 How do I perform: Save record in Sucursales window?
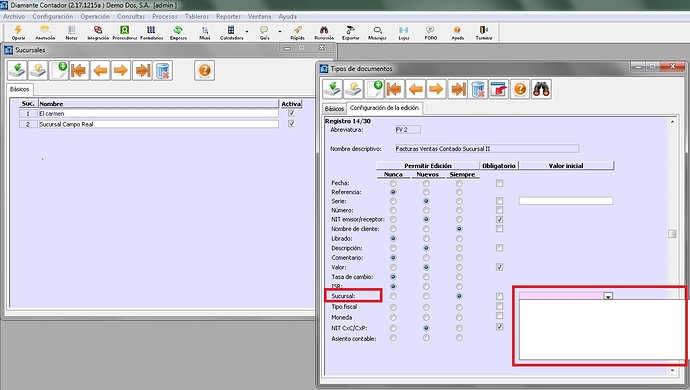[x=18, y=70]
